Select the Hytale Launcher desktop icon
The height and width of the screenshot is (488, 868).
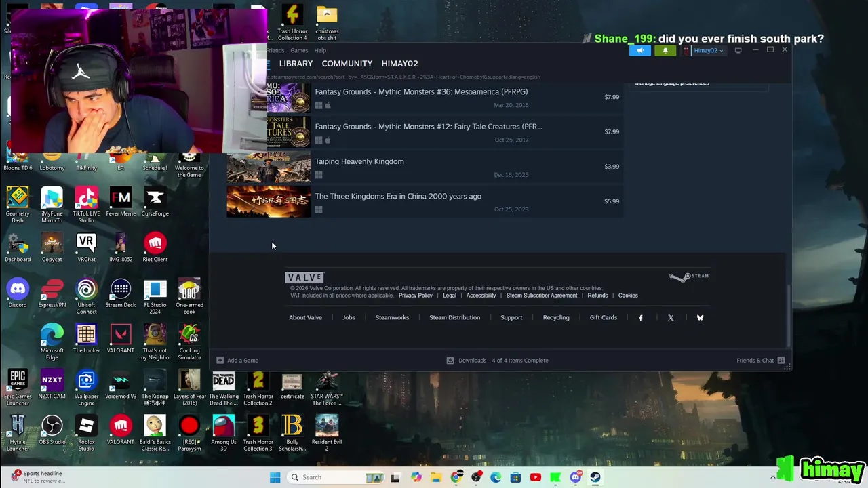click(x=18, y=434)
